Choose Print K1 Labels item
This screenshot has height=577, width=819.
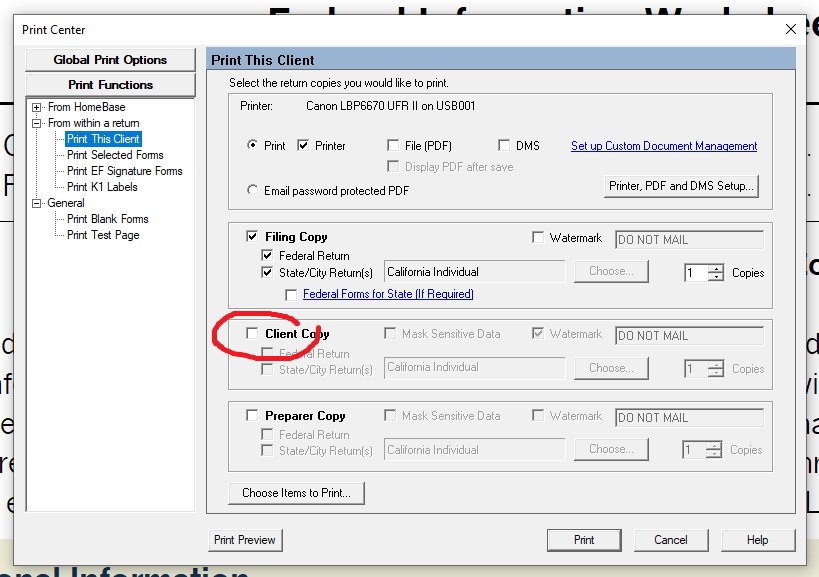coord(102,187)
